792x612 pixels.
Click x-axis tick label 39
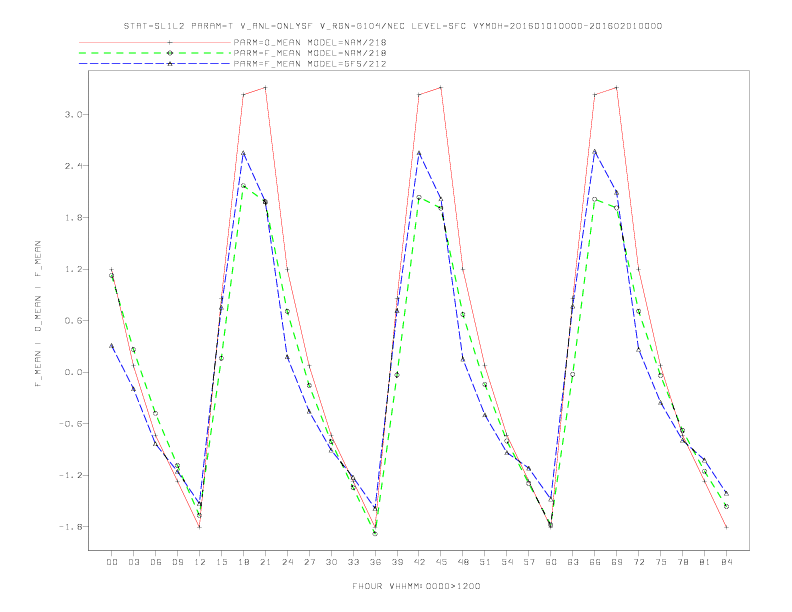[397, 562]
